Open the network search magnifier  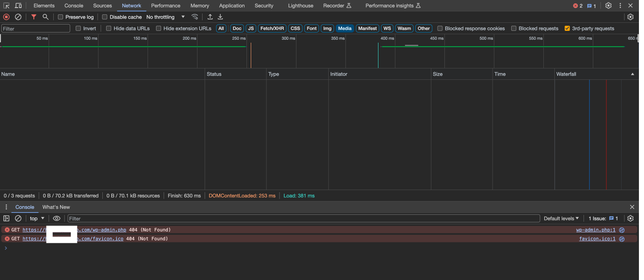pos(46,17)
